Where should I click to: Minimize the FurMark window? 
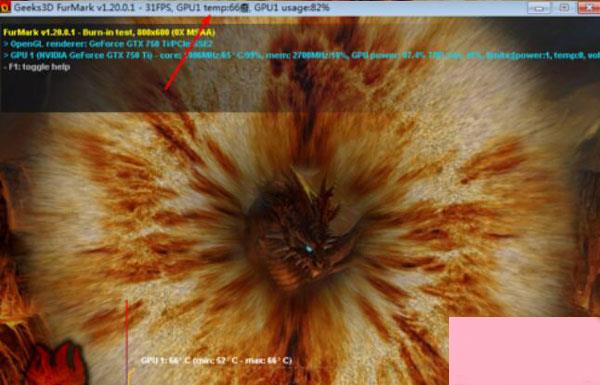(539, 8)
